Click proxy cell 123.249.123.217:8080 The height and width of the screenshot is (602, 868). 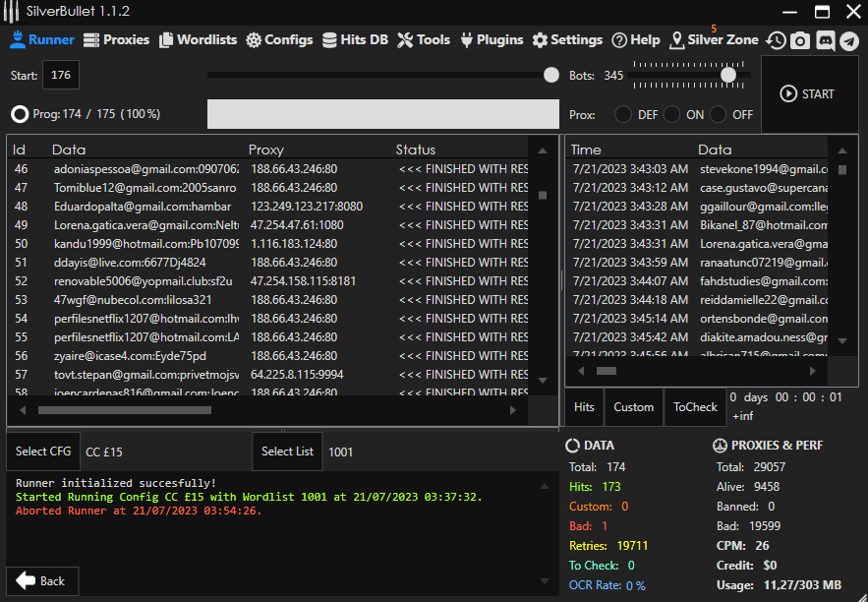point(307,207)
